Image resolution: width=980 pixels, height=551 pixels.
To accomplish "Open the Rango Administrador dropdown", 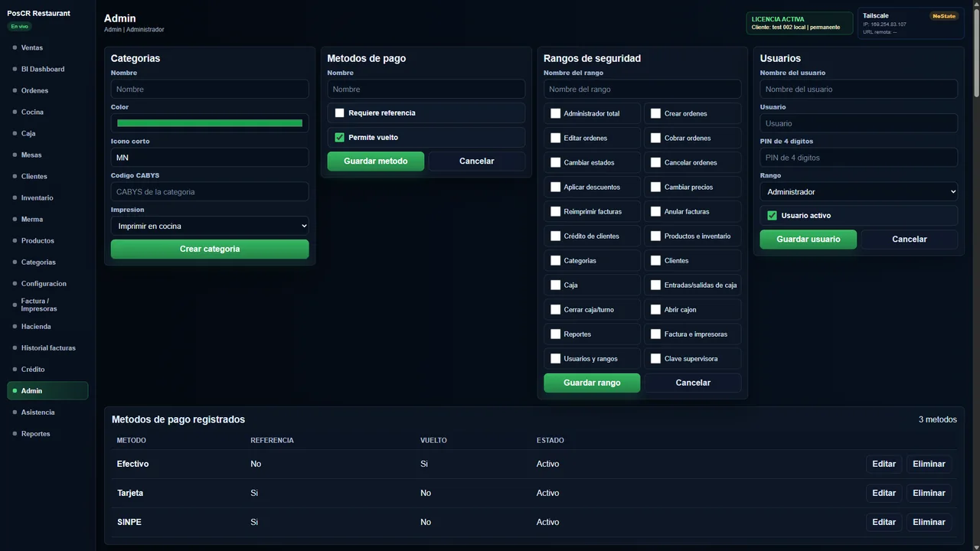I will coord(859,191).
